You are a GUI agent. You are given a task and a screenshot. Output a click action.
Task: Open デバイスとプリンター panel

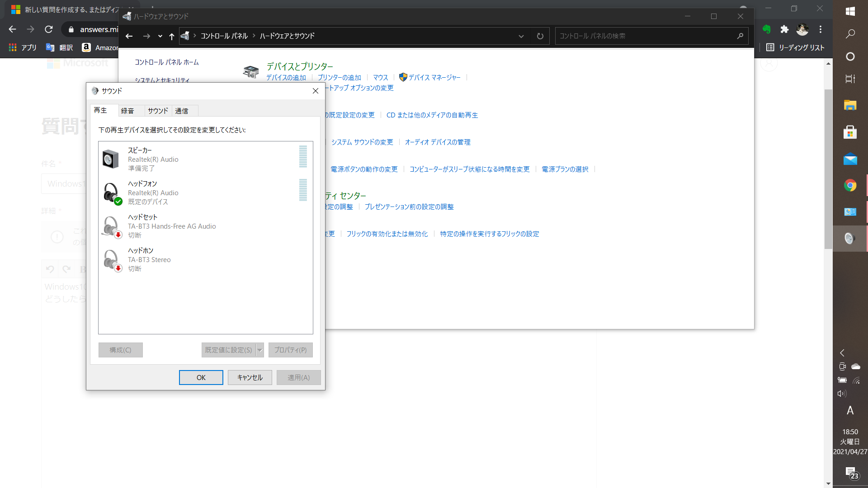[x=299, y=66]
